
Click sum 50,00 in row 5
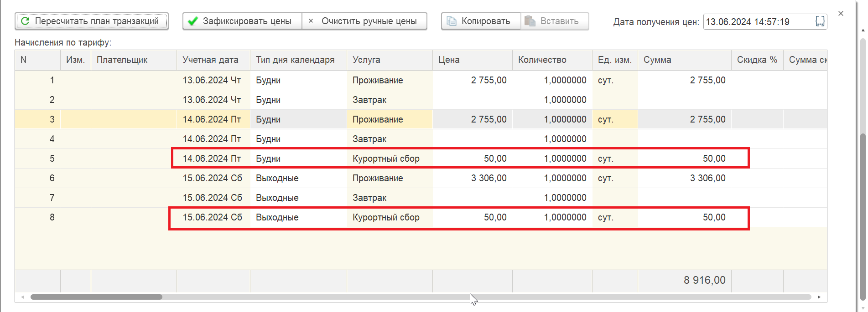point(685,159)
